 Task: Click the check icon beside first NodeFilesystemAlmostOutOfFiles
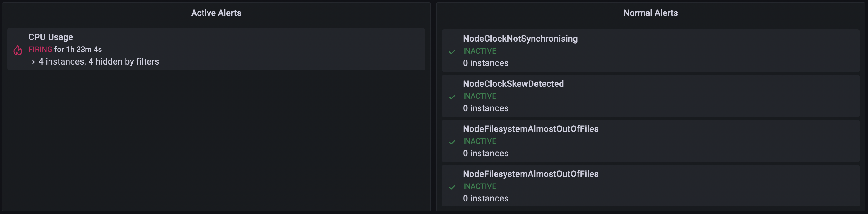point(453,141)
